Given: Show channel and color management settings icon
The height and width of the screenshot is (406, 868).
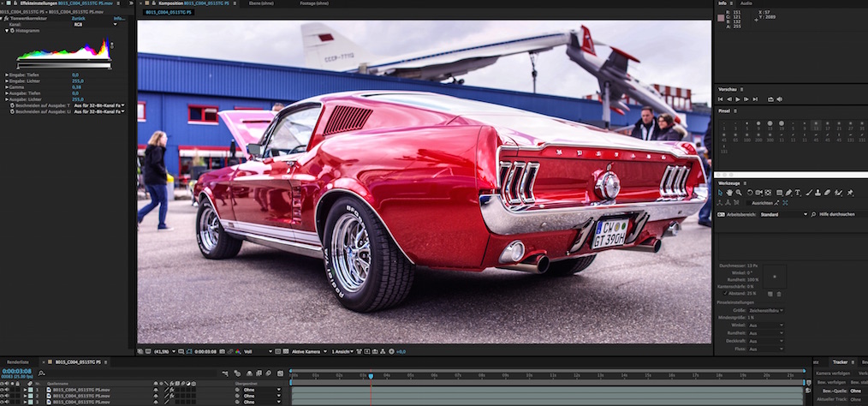Looking at the screenshot, I should (237, 351).
